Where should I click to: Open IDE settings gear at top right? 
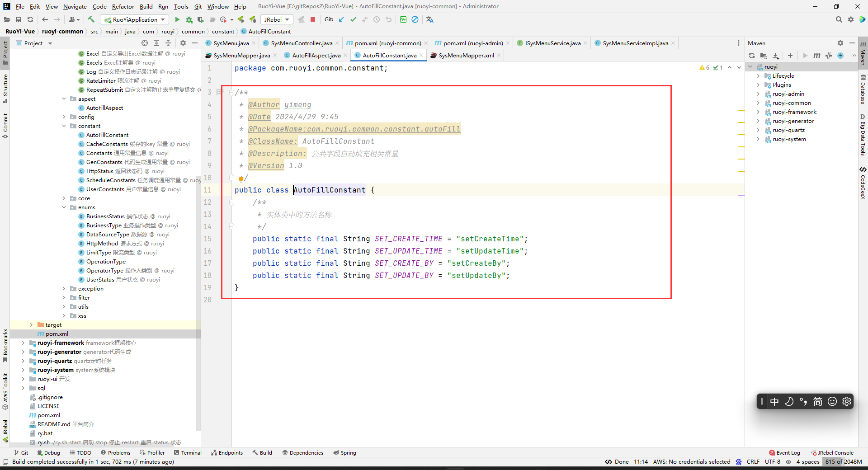click(851, 19)
